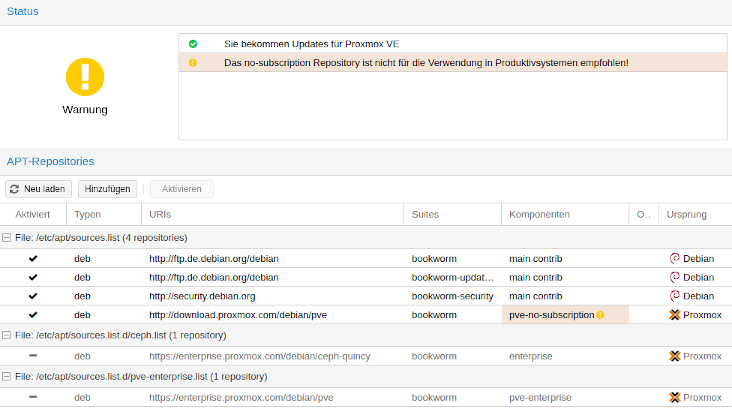The width and height of the screenshot is (732, 418).
Task: Toggle enabled checkmark for security.debian.org repository
Action: [33, 296]
